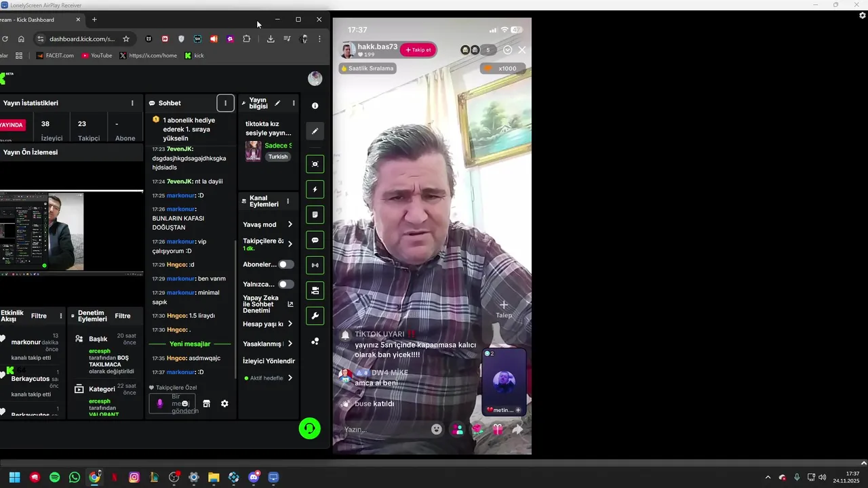Bookmark page with star icon
The image size is (868, 488).
(x=125, y=39)
